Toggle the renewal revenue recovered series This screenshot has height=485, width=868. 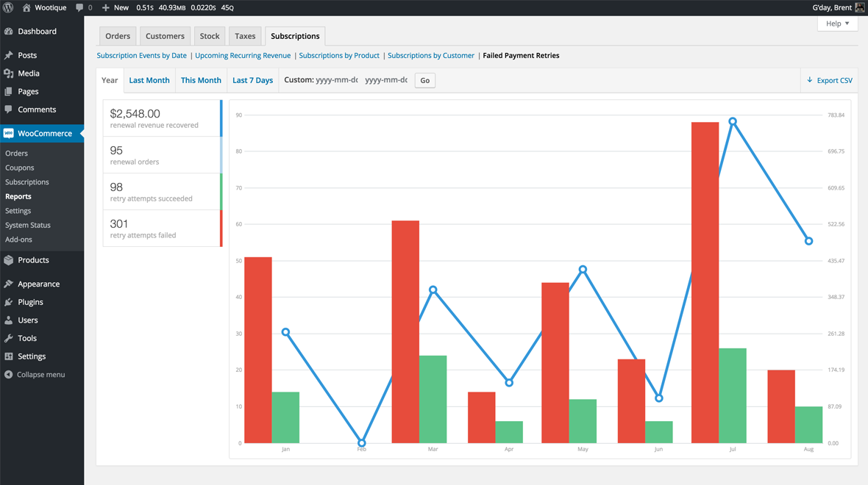point(161,118)
